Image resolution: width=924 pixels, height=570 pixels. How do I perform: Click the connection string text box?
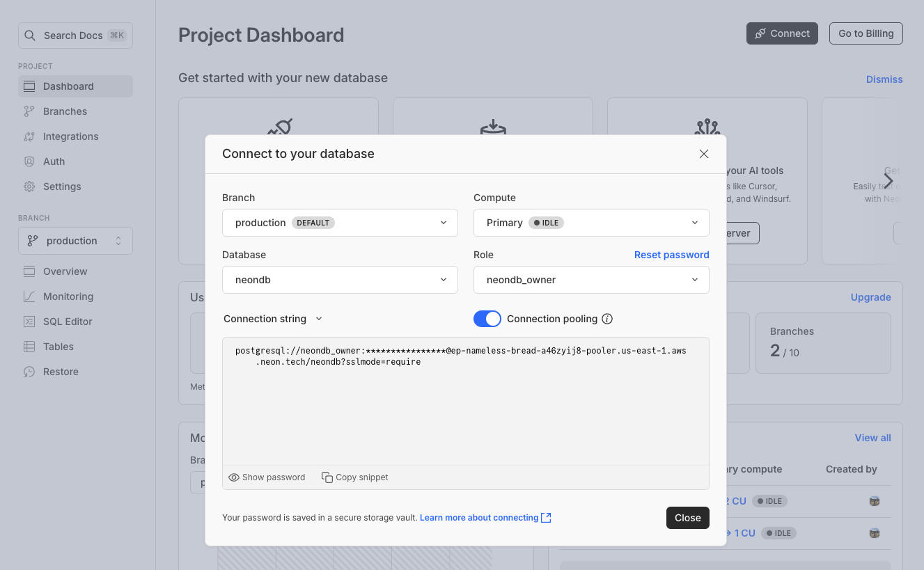(466, 402)
